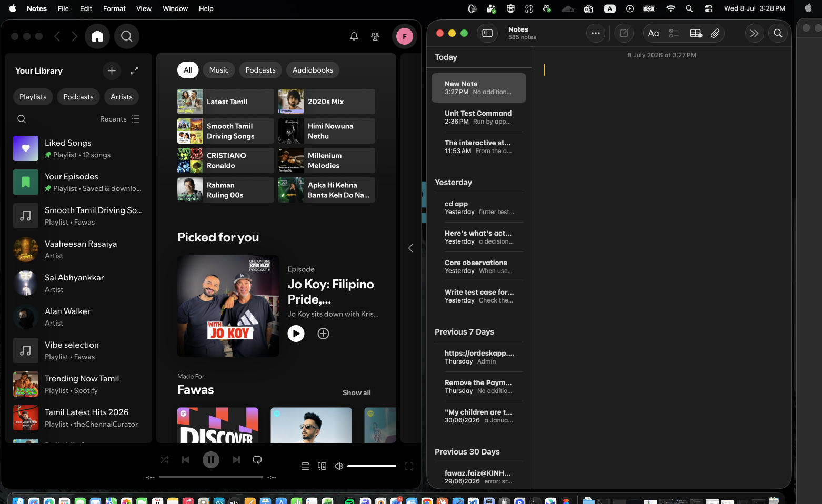
Task: Open connect to a device icon
Action: tap(322, 466)
